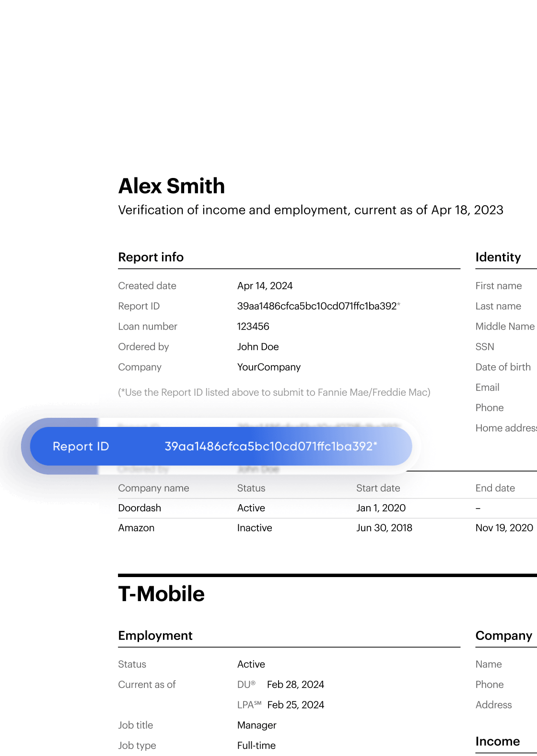Select the Manager job title value
537x756 pixels.
257,725
